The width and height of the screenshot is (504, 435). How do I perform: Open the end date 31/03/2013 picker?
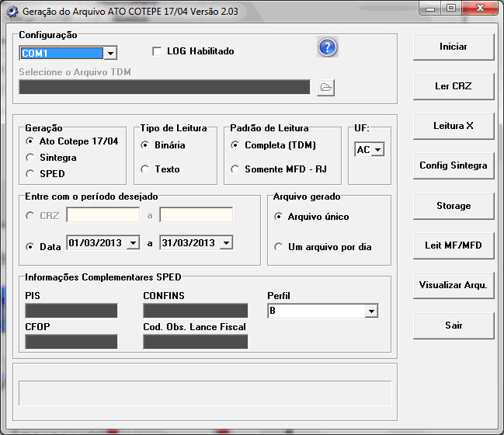click(226, 243)
